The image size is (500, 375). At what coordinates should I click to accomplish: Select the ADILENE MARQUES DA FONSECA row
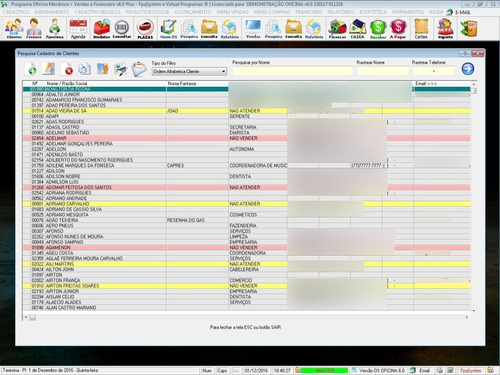(247, 166)
